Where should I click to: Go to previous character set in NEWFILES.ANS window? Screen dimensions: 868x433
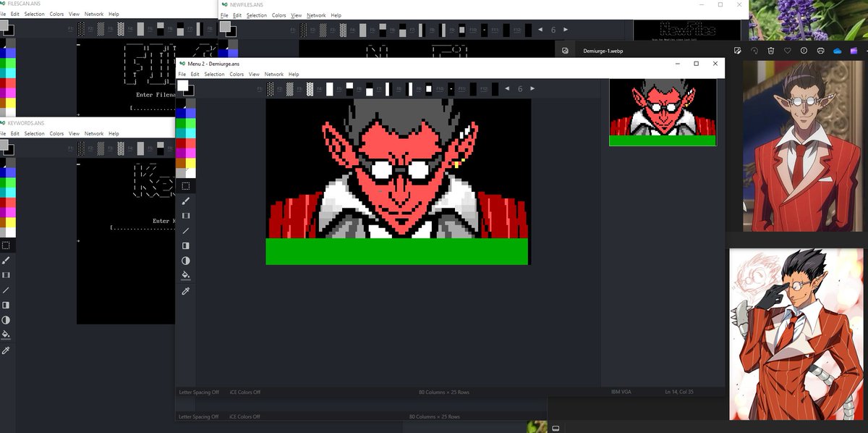pos(541,30)
